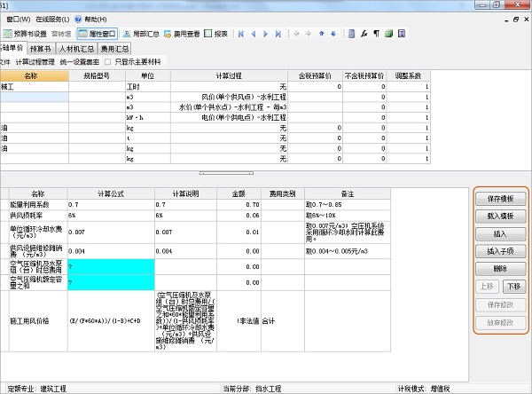Viewport: 532px width, 394px height.
Task: Click the 载入模板 button
Action: coord(501,217)
